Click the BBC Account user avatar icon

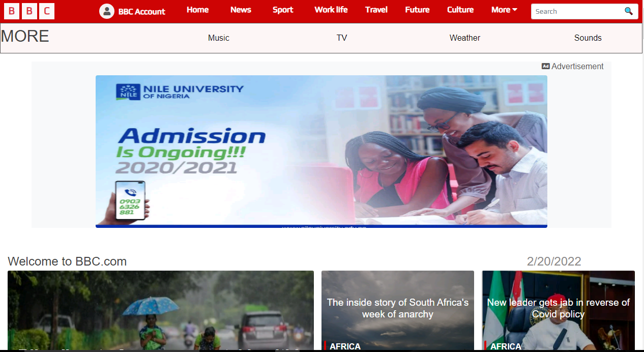click(107, 11)
